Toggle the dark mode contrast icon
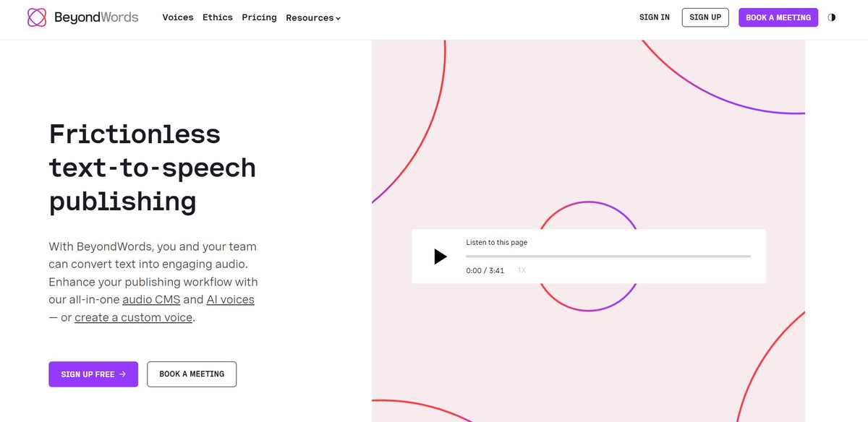Image resolution: width=868 pixels, height=422 pixels. tap(831, 17)
